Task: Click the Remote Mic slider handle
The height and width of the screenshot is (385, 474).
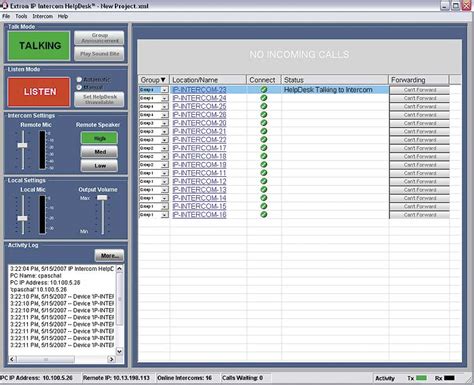Action: click(22, 145)
